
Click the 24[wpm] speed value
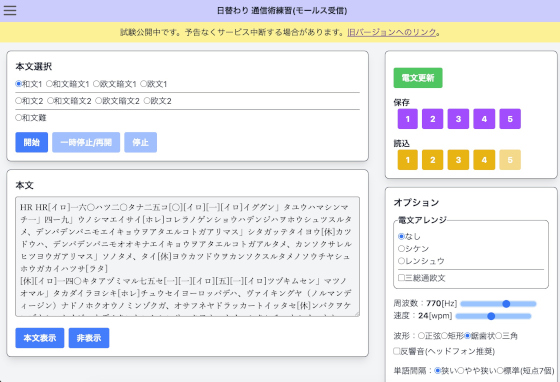click(435, 316)
